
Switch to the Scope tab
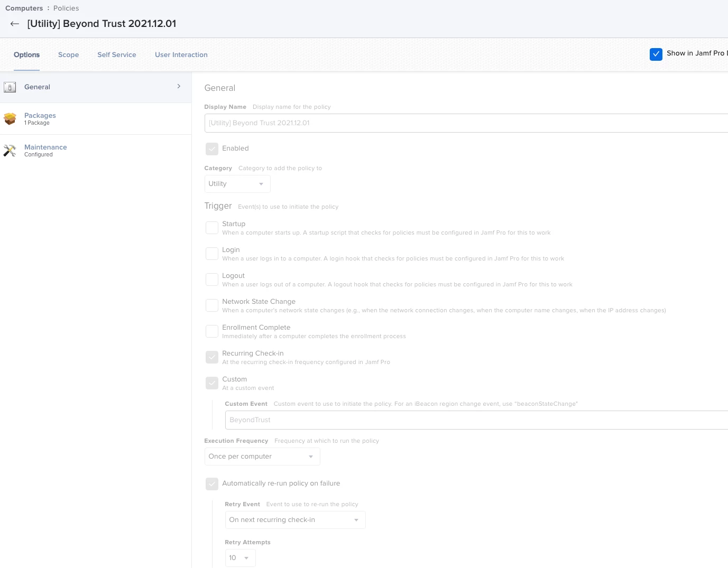tap(68, 55)
